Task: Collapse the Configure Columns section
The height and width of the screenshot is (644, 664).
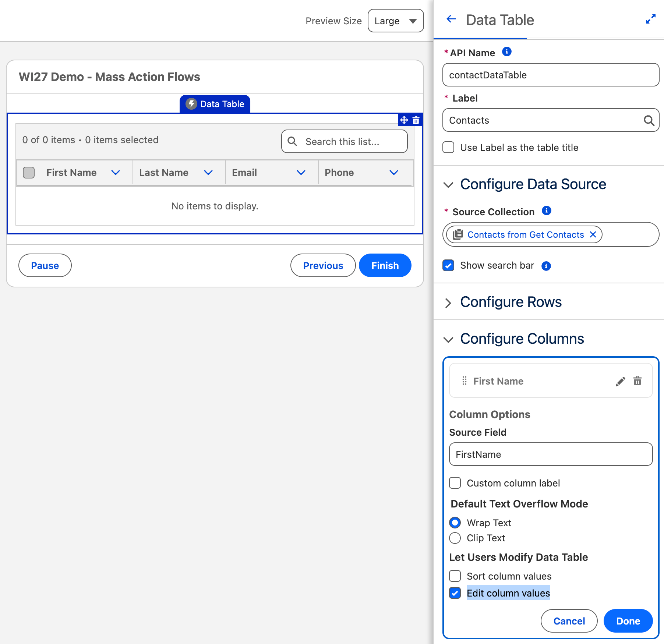Action: (x=448, y=339)
